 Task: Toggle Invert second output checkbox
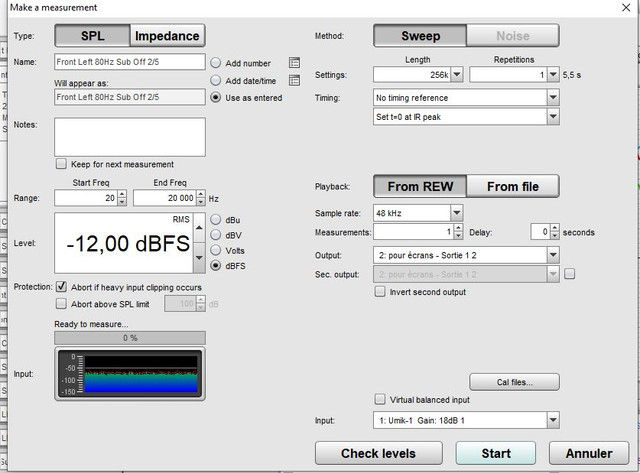[380, 291]
